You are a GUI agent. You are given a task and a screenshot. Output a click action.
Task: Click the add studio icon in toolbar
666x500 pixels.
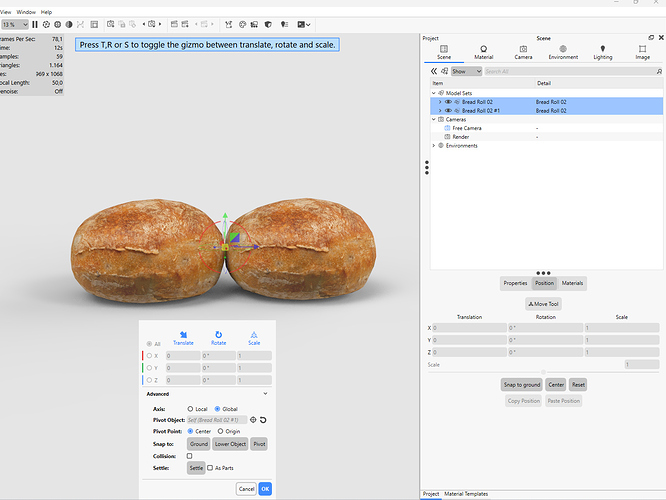[x=174, y=24]
